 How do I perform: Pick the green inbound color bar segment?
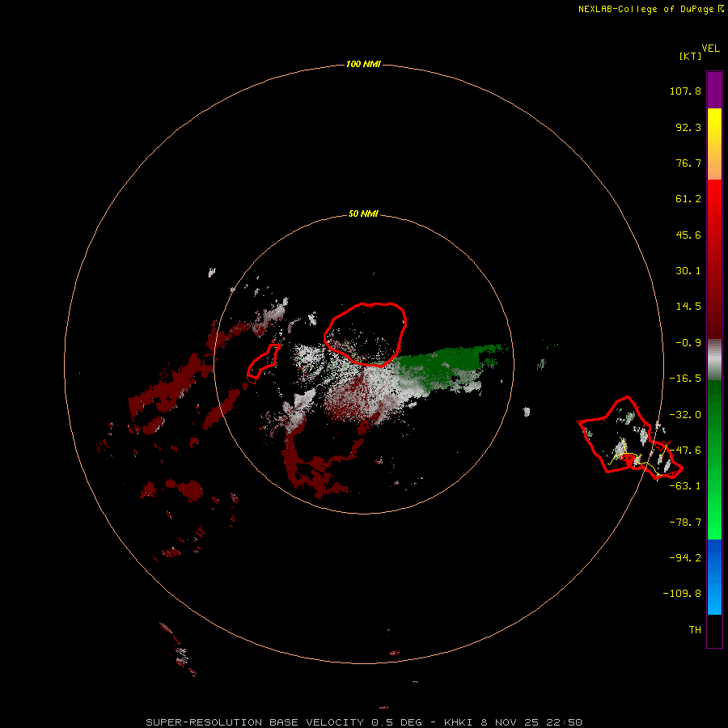pos(714,459)
